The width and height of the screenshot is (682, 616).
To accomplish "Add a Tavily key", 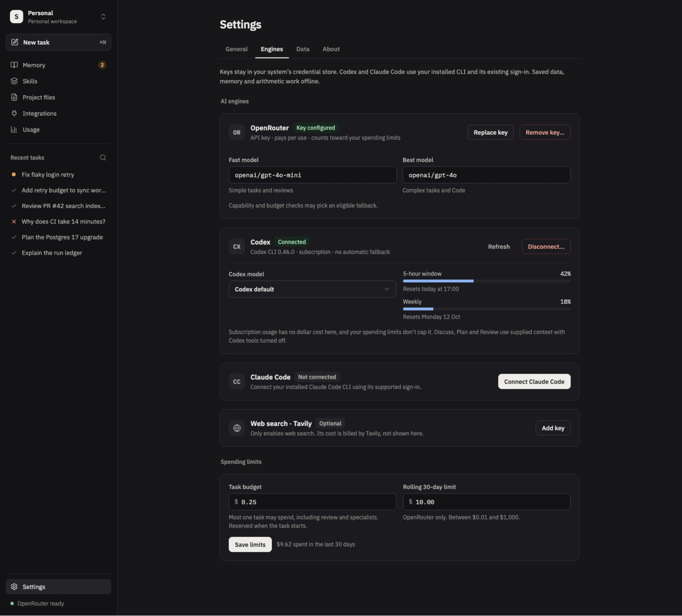I will [x=553, y=428].
